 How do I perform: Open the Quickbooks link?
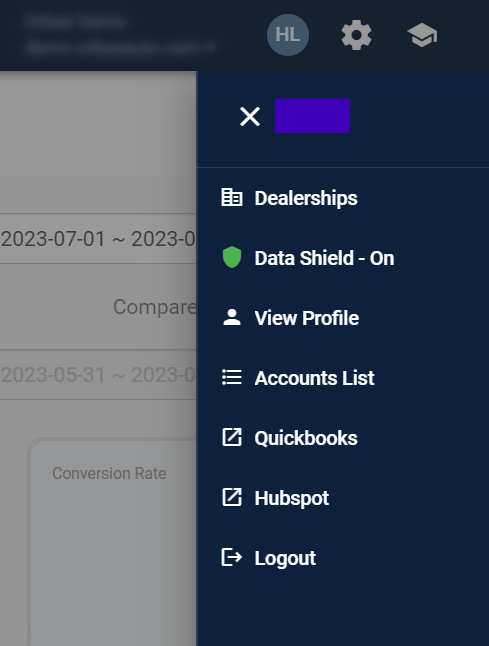pos(306,438)
